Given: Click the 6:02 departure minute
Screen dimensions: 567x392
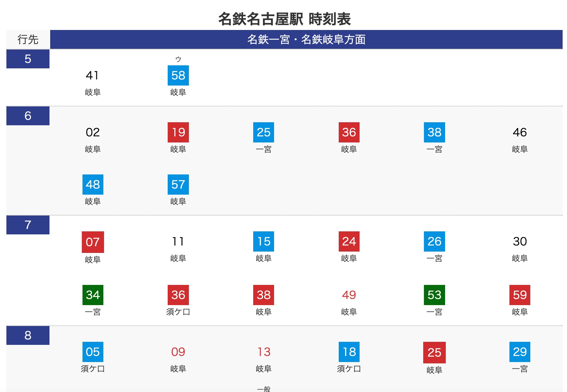Looking at the screenshot, I should [x=93, y=132].
